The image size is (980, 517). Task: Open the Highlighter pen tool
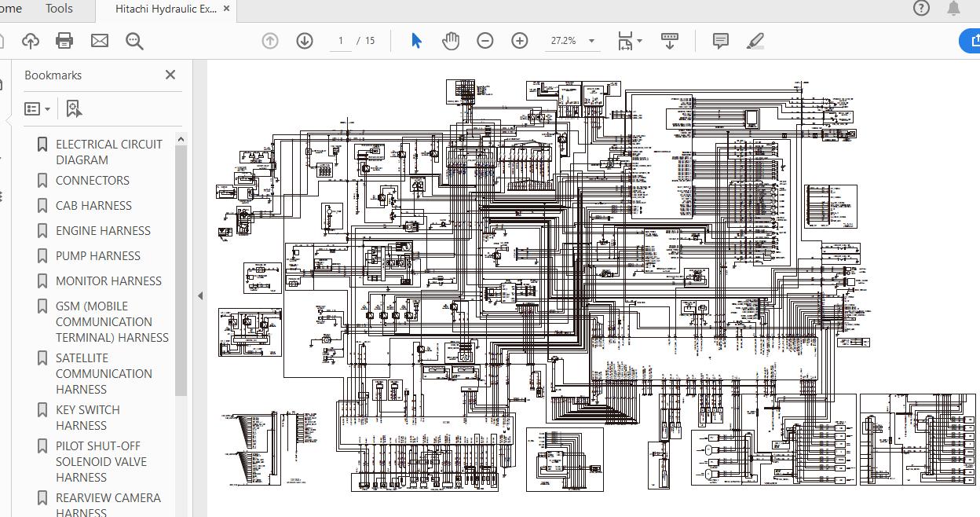(755, 40)
